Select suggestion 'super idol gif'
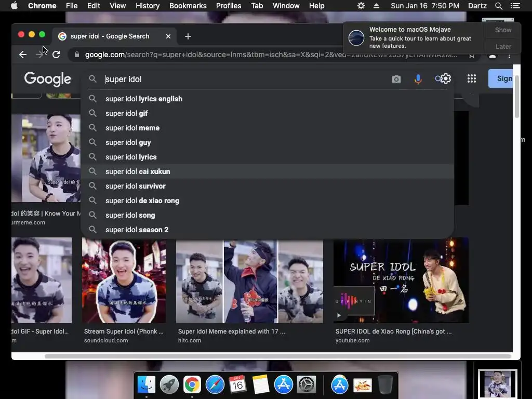532x399 pixels. pyautogui.click(x=268, y=113)
